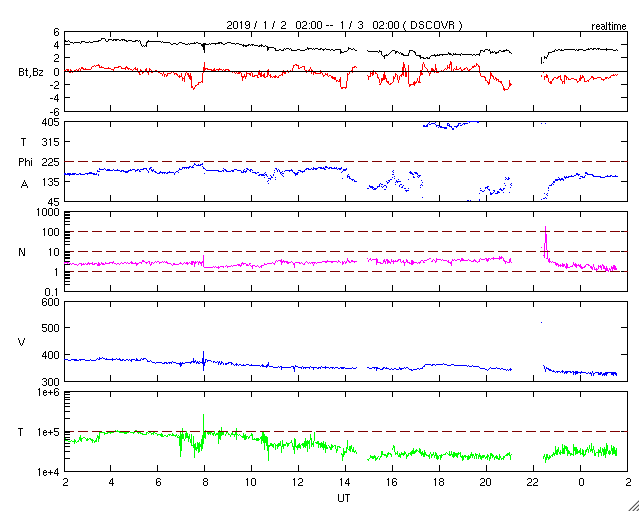The image size is (640, 512).
Task: Click the '1e+6' temperature tick label
Action: (x=49, y=392)
